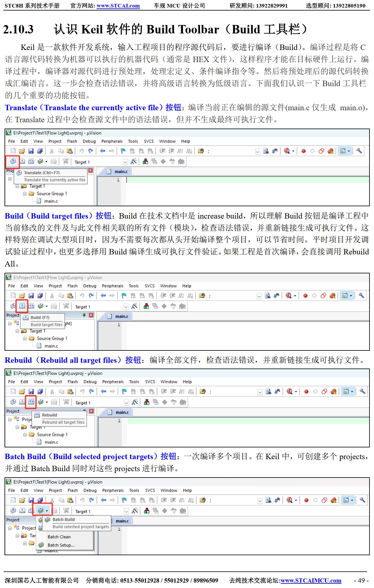Viewport: 374px width, 588px height.
Task: Select main.c tree item in the Translate screenshot
Action: 51,201
